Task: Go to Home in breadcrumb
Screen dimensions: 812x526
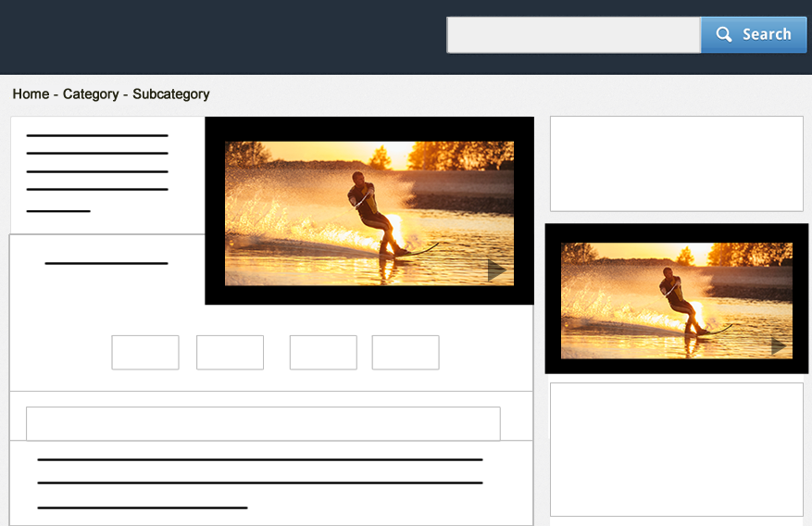Action: pyautogui.click(x=31, y=94)
